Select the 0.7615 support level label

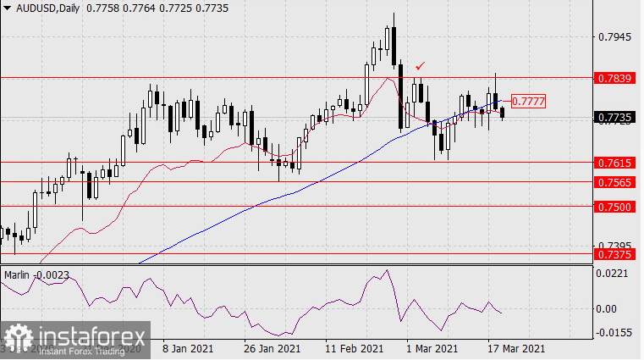615,163
